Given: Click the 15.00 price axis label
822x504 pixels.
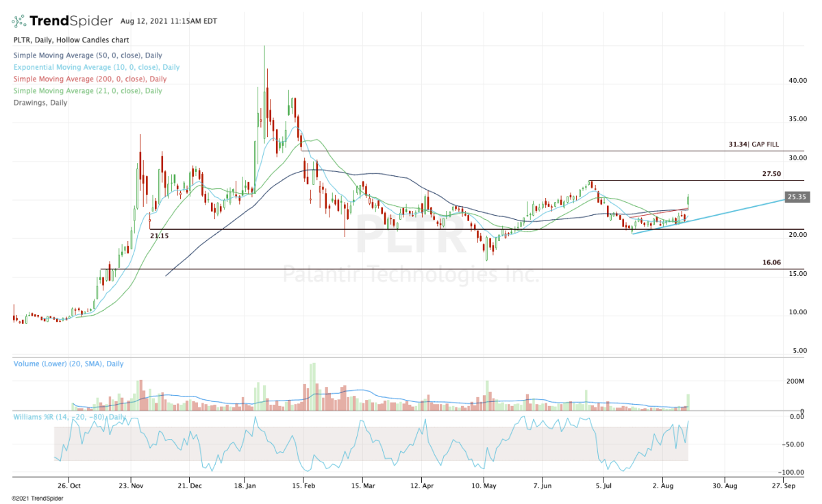Looking at the screenshot, I should point(797,274).
